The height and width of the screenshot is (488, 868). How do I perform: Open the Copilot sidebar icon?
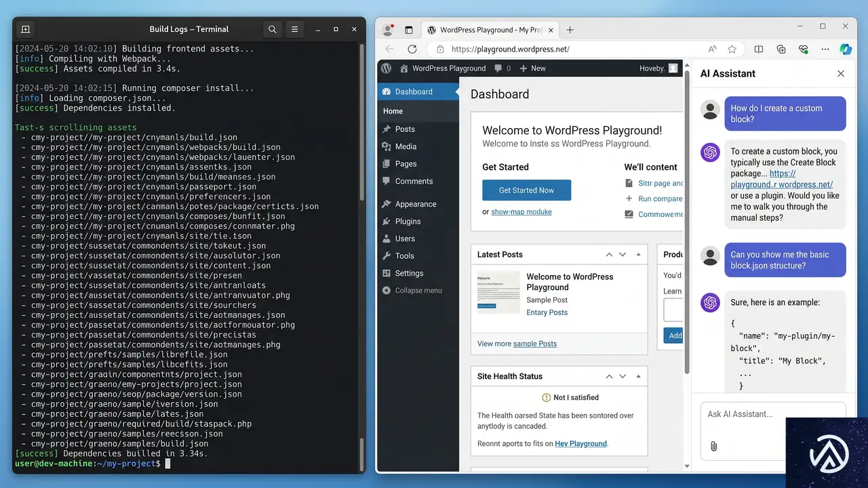click(845, 49)
